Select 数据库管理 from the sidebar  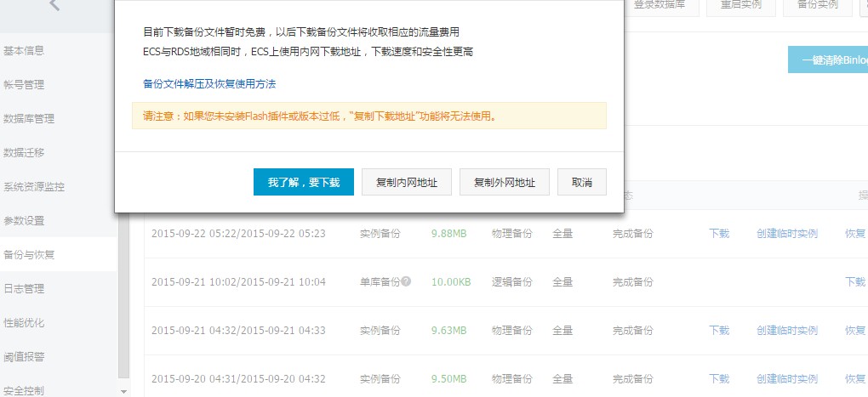pyautogui.click(x=29, y=118)
